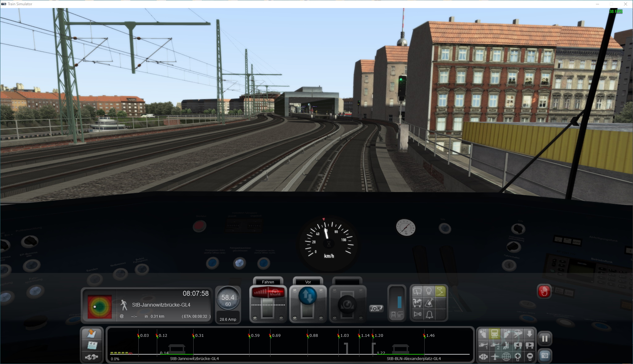Switch to free flight plane camera
The height and width of the screenshot is (364, 633).
495,357
